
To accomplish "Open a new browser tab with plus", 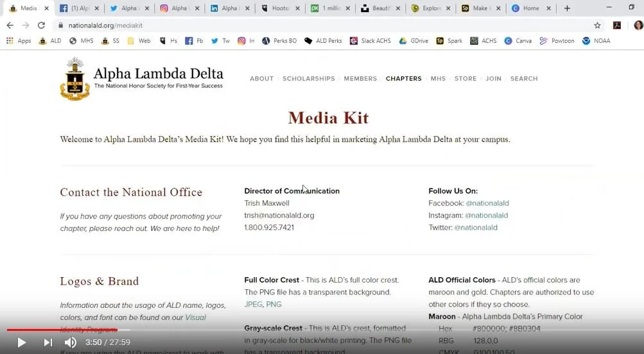I will (567, 8).
